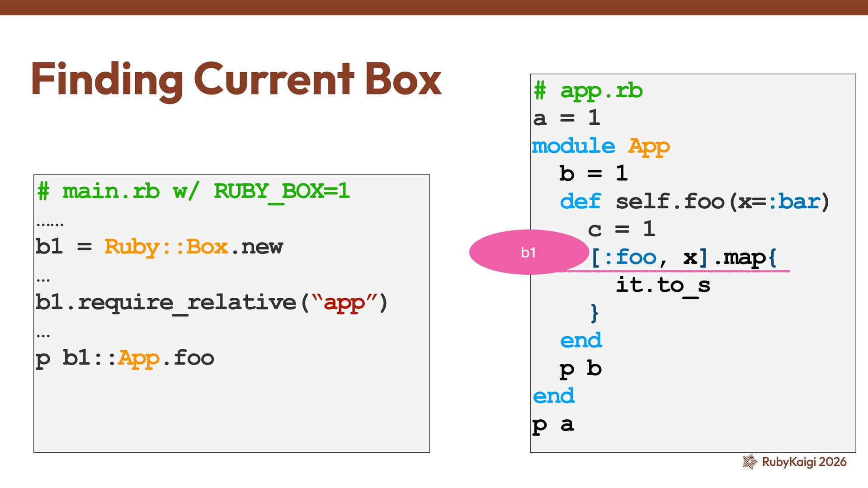This screenshot has height=488, width=868.
Task: Click the pink b1 ellipse
Action: (x=528, y=252)
